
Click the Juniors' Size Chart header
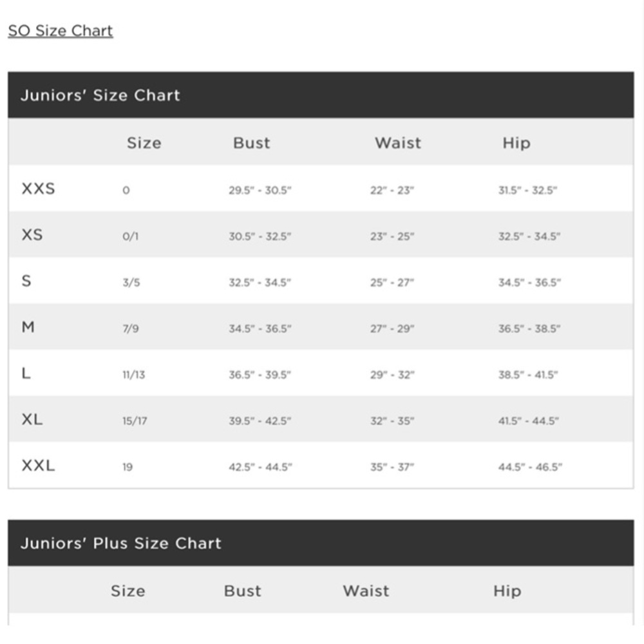(x=100, y=95)
